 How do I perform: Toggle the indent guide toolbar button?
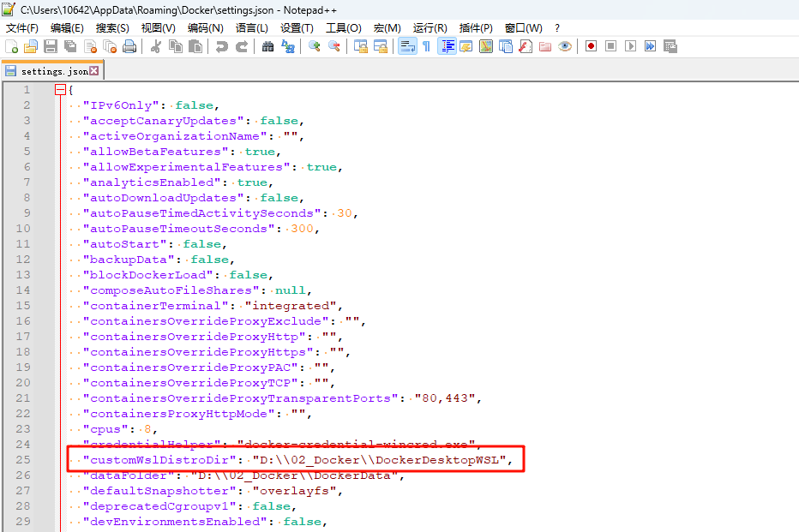tap(447, 46)
